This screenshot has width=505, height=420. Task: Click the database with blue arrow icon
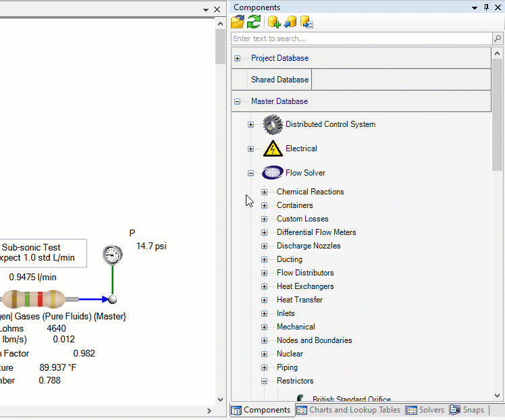pyautogui.click(x=290, y=22)
